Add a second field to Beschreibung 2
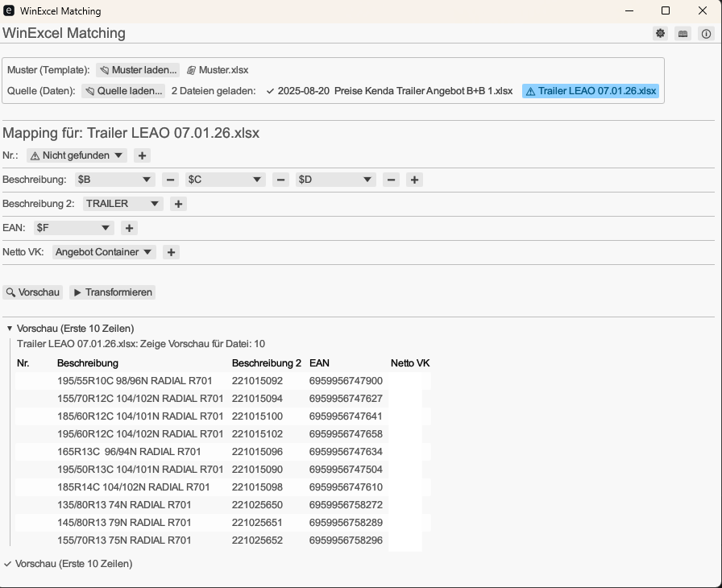The width and height of the screenshot is (722, 588). (177, 203)
